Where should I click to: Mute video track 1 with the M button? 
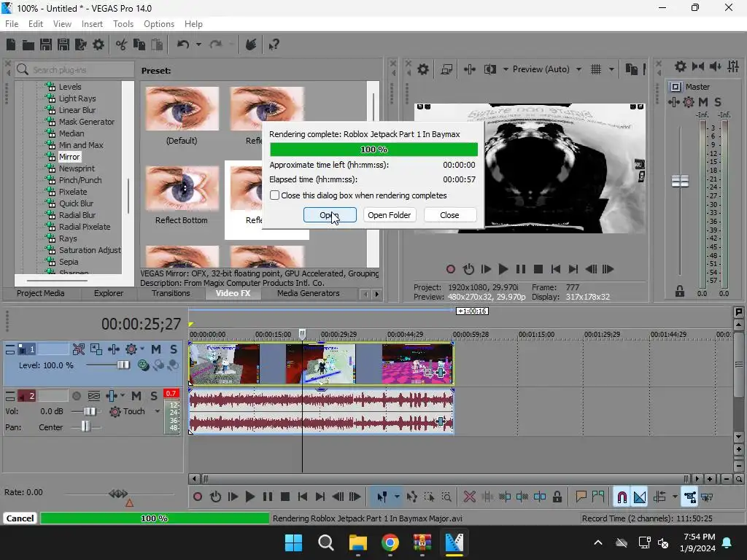pos(156,349)
